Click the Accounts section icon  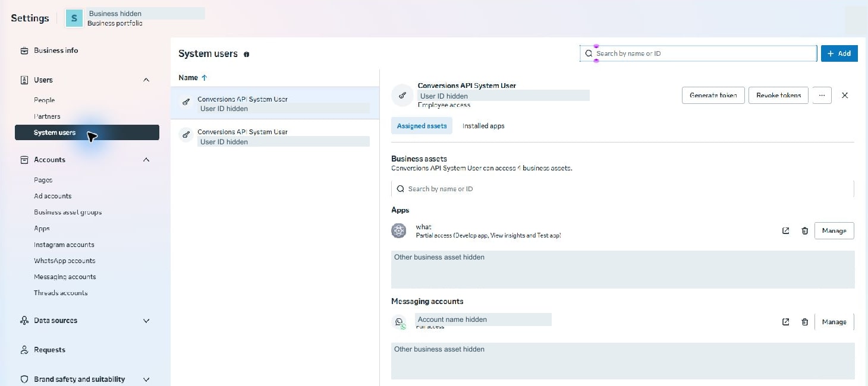[x=24, y=160]
